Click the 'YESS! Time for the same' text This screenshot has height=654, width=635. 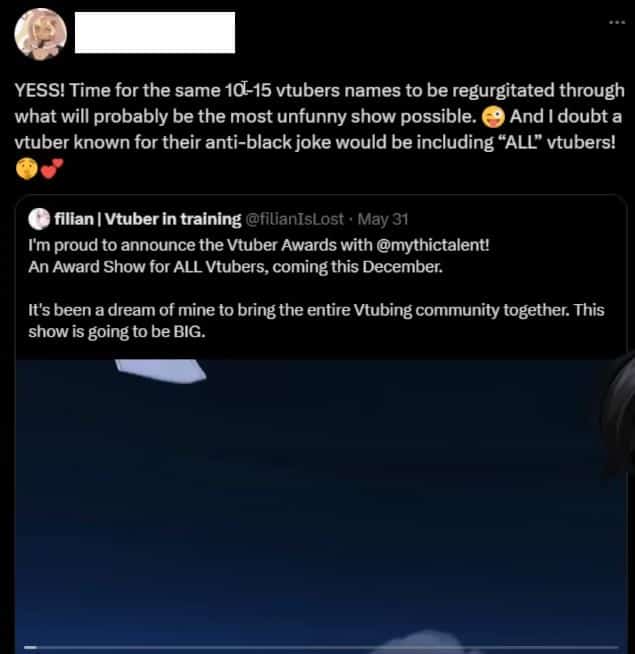118,90
